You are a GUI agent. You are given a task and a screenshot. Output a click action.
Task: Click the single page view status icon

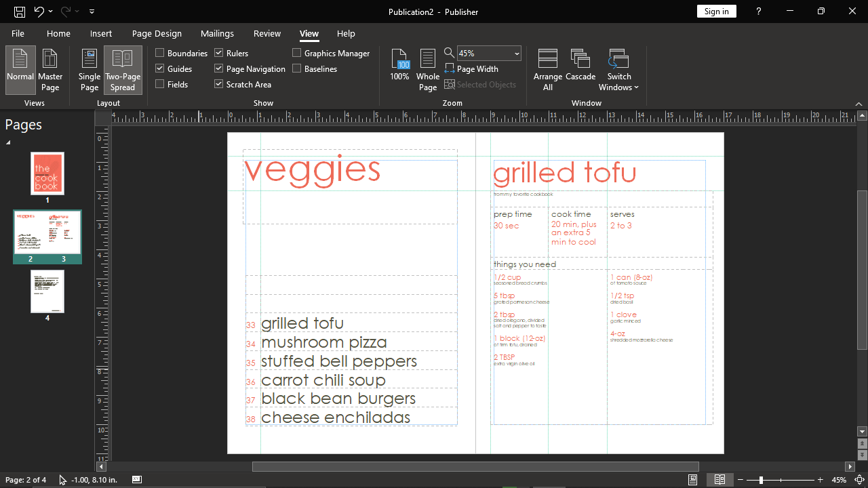click(x=692, y=480)
